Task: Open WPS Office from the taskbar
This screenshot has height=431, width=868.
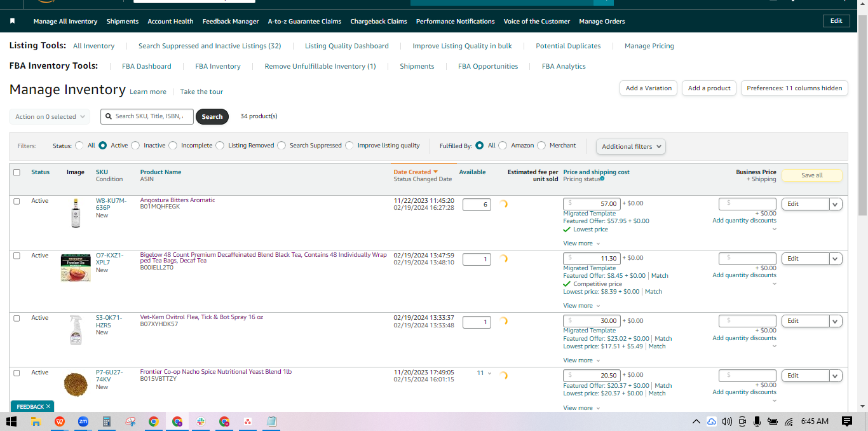Action: coord(59,421)
